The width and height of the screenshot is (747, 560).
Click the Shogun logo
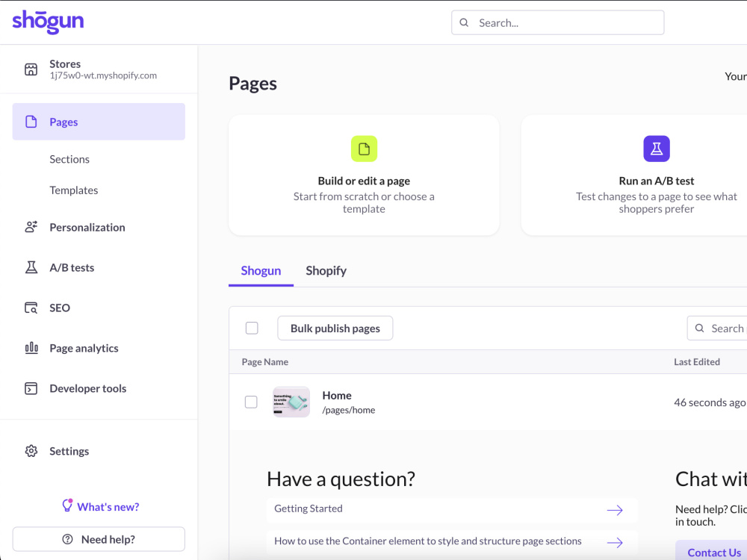(x=48, y=22)
